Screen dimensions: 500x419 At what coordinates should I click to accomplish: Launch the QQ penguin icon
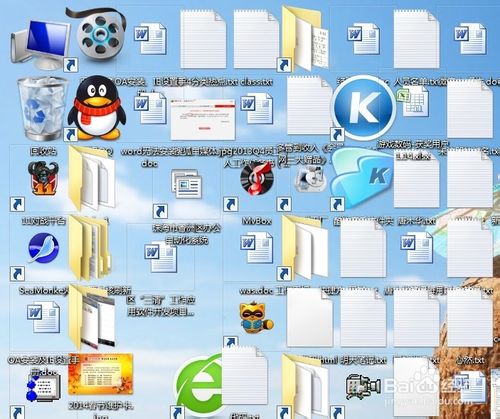click(97, 107)
